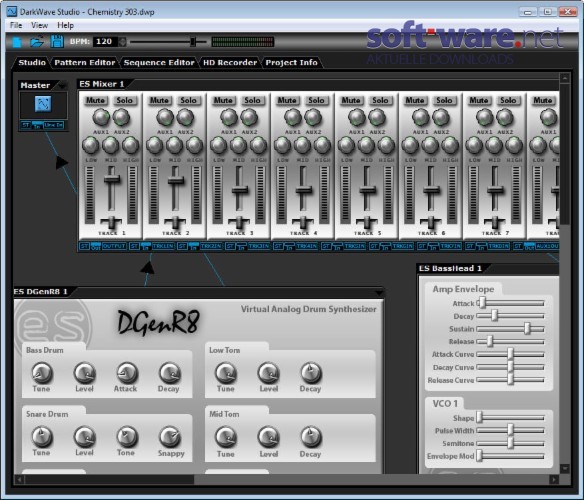584x500 pixels.
Task: Switch to the Pattern Editor tab
Action: 85,62
